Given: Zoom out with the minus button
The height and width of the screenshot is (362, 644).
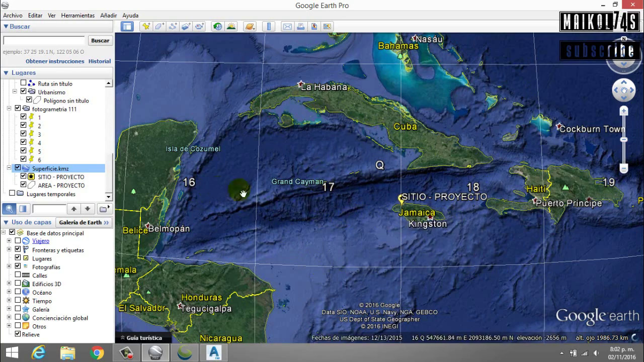Looking at the screenshot, I should pos(624,168).
